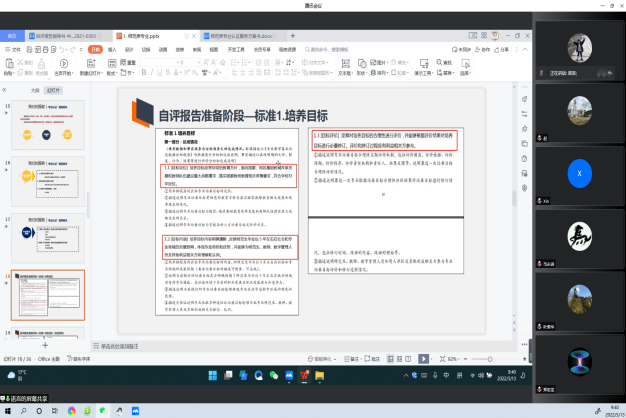This screenshot has width=626, height=418.
Task: Click the Paste icon in the ribbon
Action: pos(8,63)
